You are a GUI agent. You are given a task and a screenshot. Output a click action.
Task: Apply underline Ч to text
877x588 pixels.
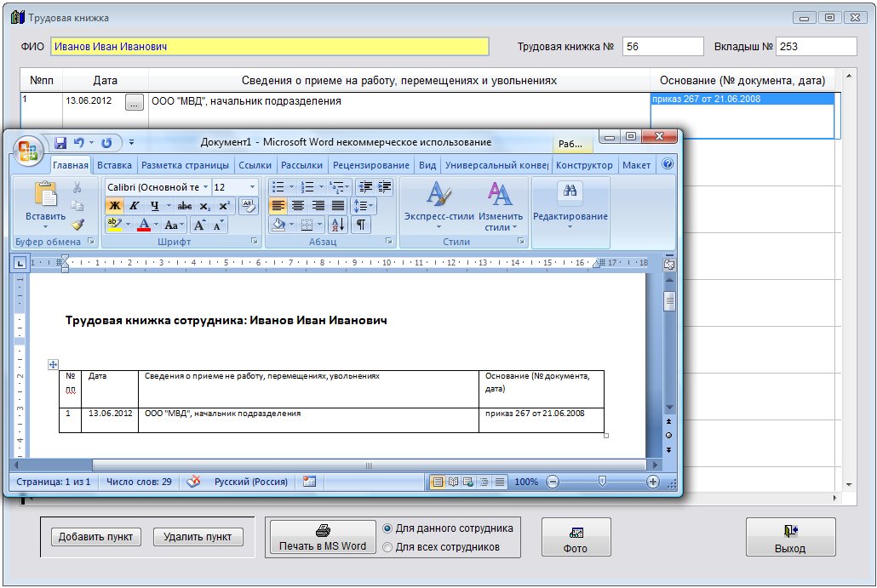154,206
